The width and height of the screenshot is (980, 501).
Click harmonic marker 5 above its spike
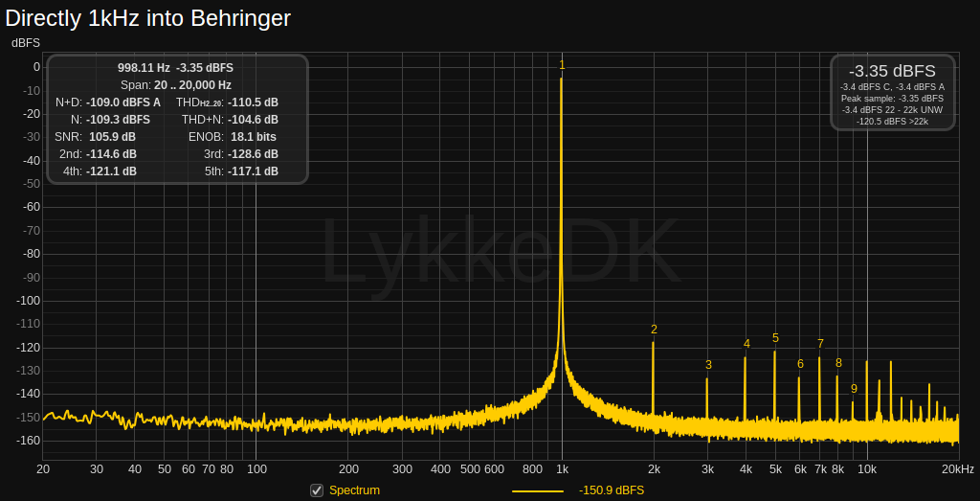[x=775, y=338]
